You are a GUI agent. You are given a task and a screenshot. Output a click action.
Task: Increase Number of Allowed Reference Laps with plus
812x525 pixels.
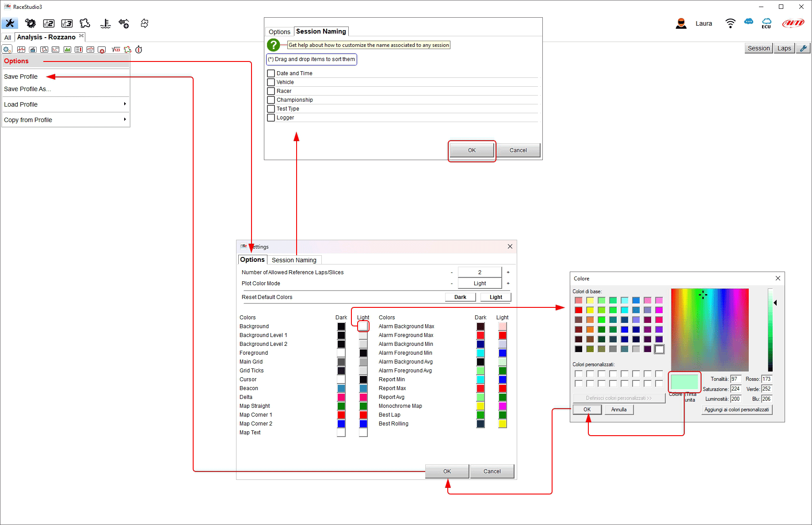[x=508, y=272]
